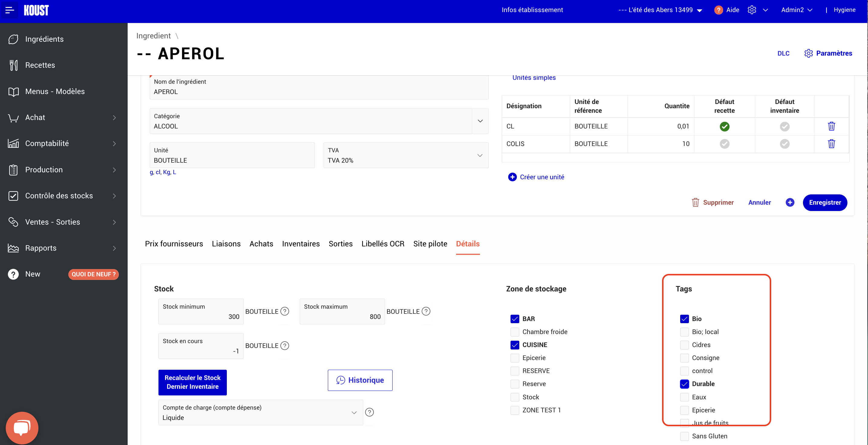
Task: Show help for Stock en cours
Action: coord(285,346)
